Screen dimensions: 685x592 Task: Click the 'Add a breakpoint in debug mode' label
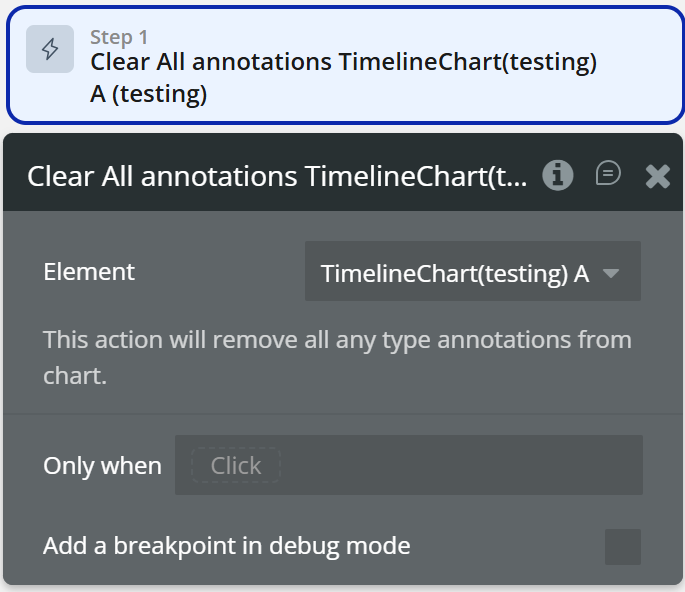click(x=227, y=546)
